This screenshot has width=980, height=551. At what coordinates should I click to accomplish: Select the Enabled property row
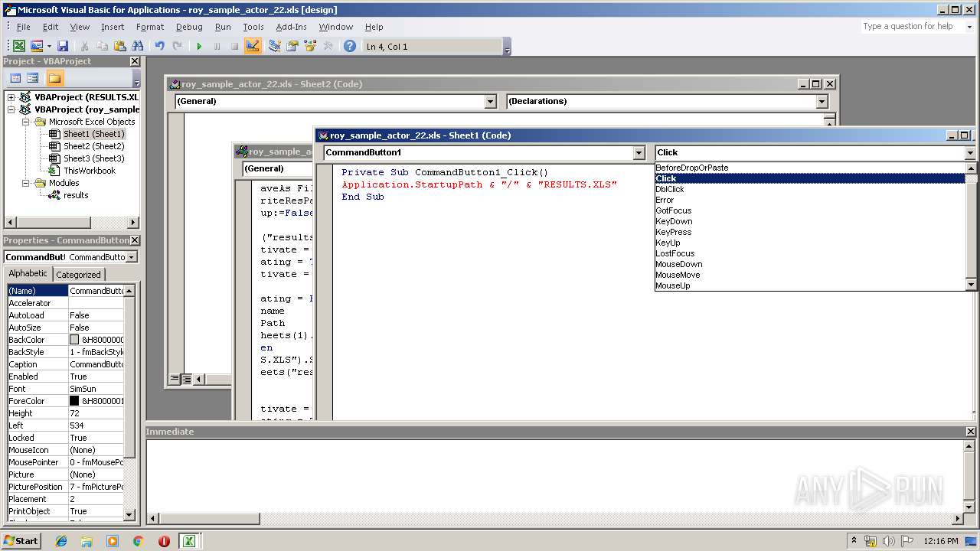[x=65, y=377]
